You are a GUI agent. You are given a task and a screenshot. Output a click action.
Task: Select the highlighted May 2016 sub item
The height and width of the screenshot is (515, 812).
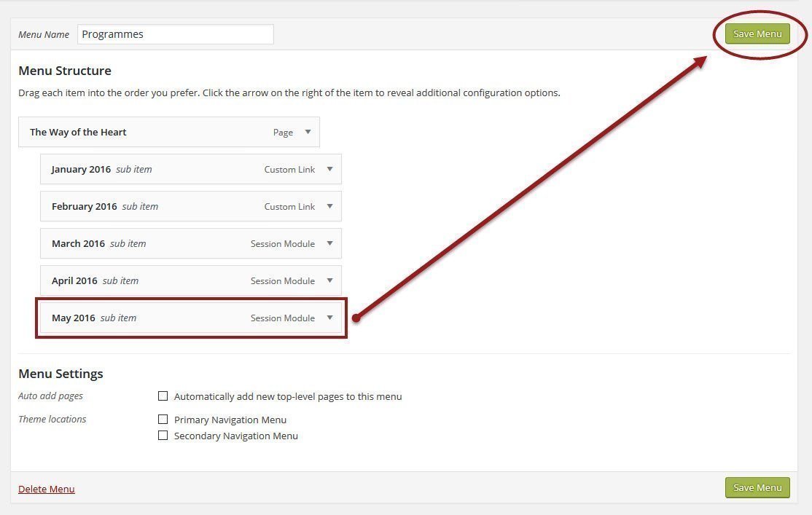coord(146,318)
